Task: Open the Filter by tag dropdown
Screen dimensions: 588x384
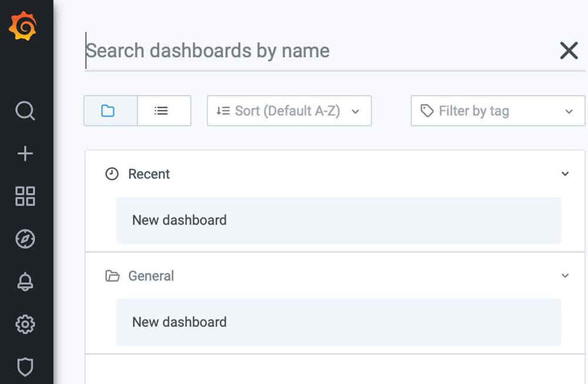Action: click(497, 111)
